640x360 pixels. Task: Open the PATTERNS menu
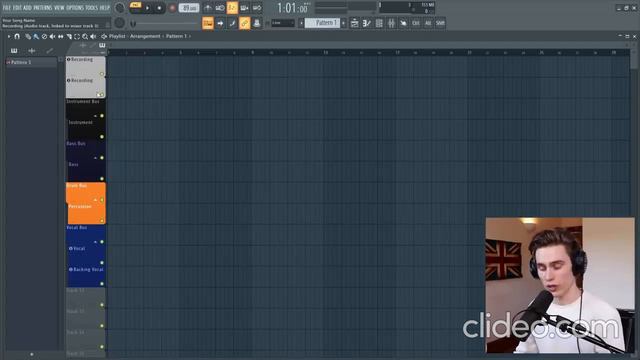43,8
